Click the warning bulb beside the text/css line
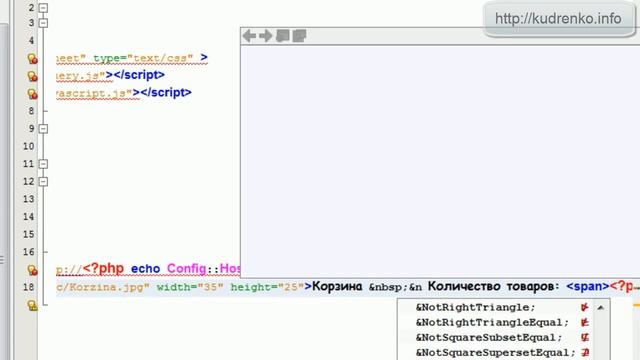The image size is (640, 360). 32,59
